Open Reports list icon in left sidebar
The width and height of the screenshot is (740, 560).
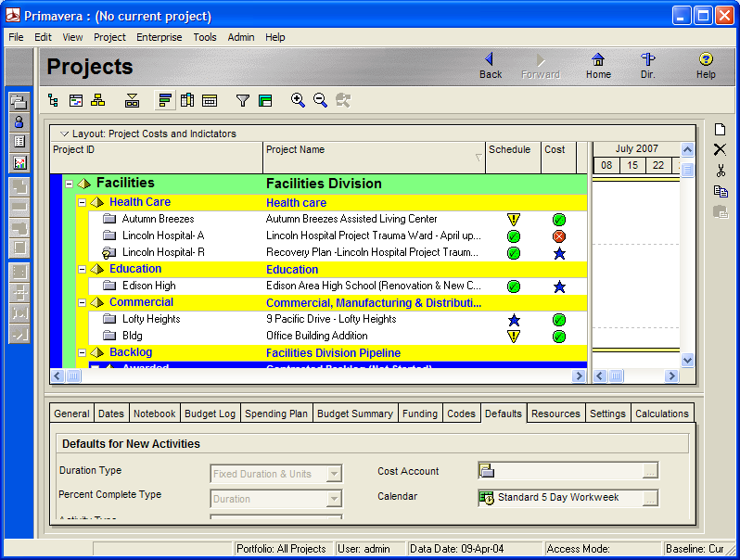coord(19,142)
